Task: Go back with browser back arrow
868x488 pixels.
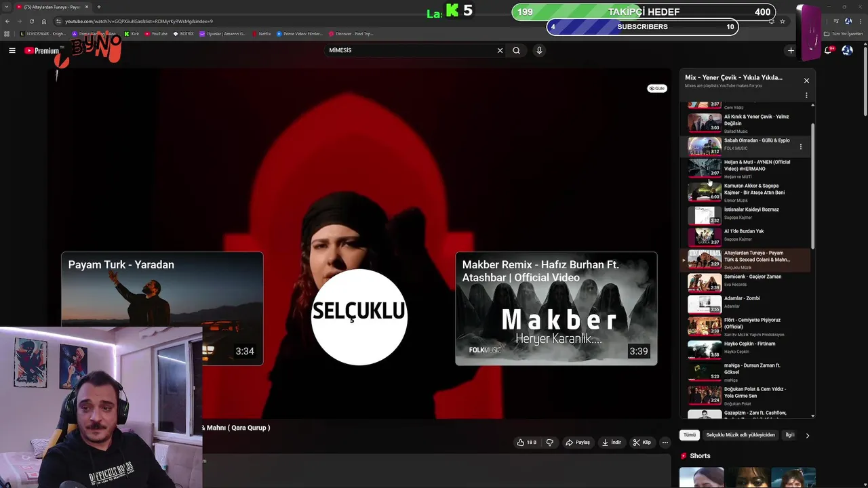Action: tap(7, 21)
